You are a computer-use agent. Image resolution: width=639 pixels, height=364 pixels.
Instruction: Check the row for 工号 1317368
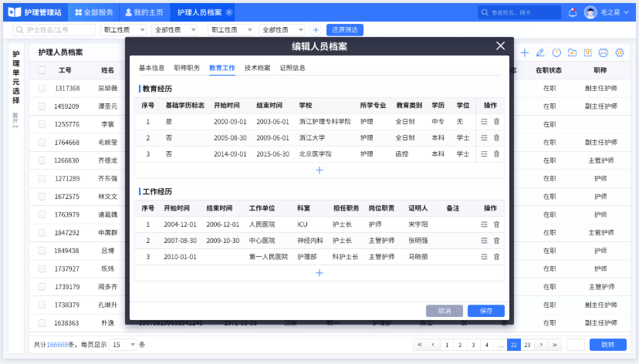pyautogui.click(x=42, y=88)
